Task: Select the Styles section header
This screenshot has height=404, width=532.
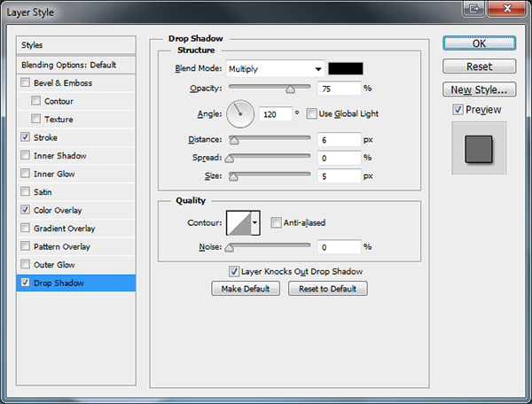Action: point(76,45)
